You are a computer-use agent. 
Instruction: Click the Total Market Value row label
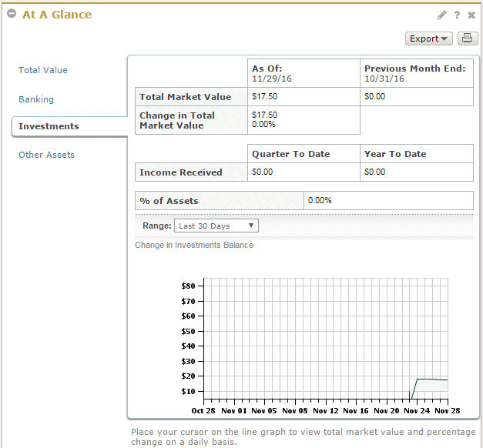tap(191, 97)
